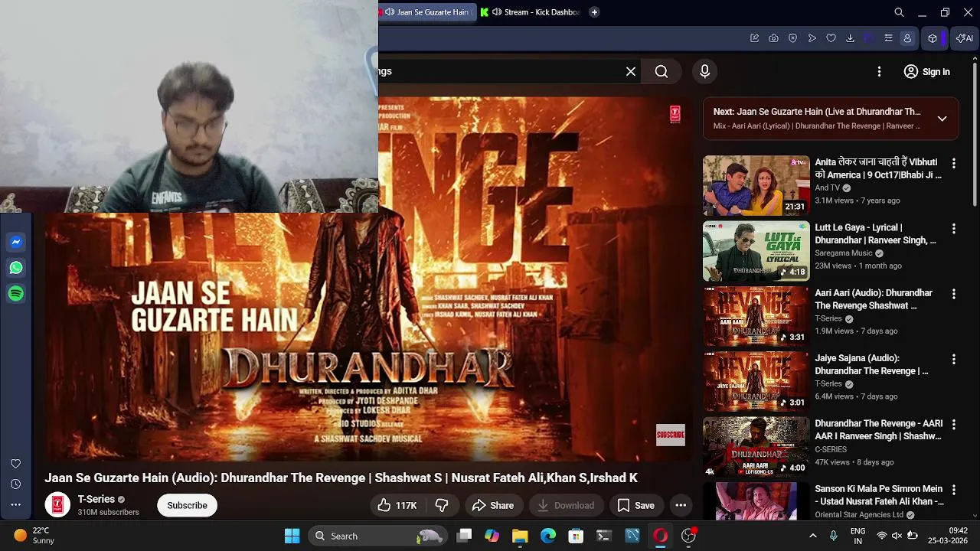Start YouTube voice search microphone
The height and width of the screenshot is (551, 980).
pyautogui.click(x=705, y=71)
